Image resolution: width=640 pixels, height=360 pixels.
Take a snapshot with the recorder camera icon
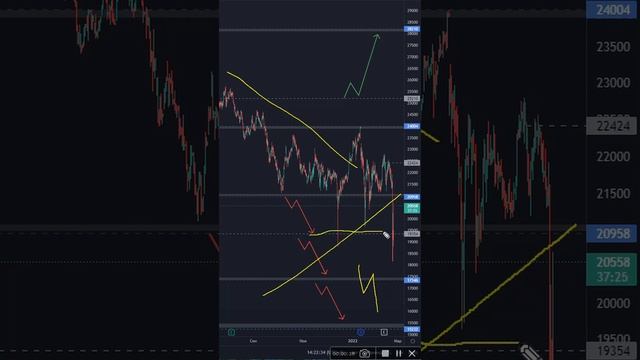point(365,353)
